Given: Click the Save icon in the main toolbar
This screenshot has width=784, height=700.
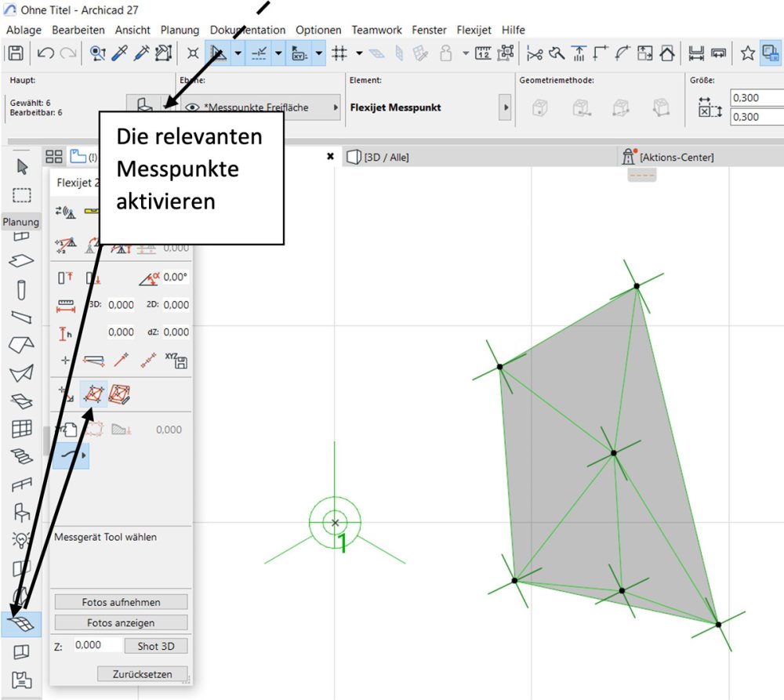Looking at the screenshot, I should point(15,53).
